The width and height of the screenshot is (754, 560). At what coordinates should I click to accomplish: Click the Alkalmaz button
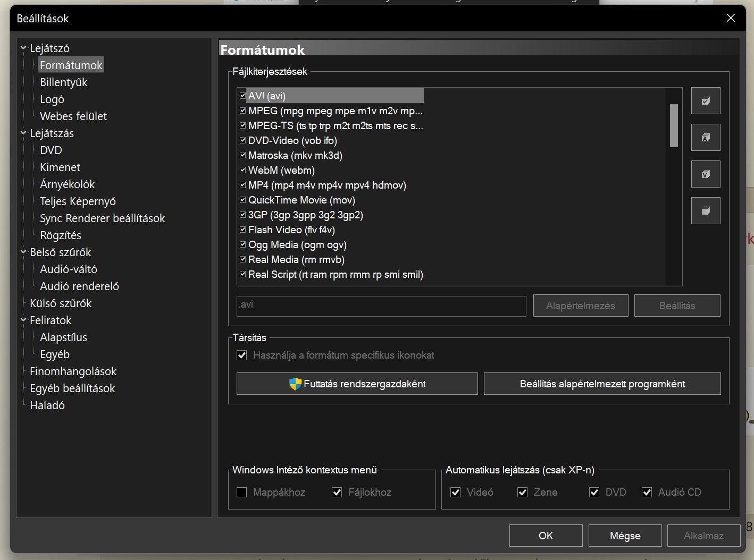703,536
